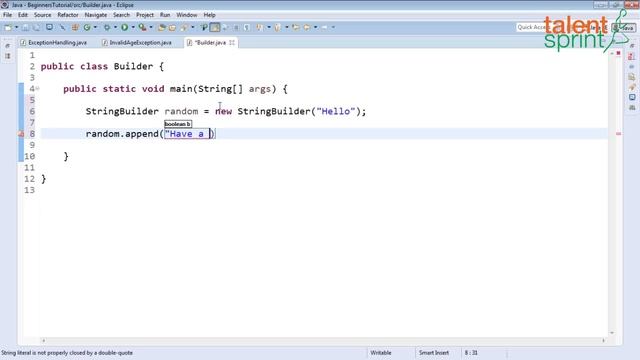Close the Builder.java tab
The width and height of the screenshot is (640, 360).
click(x=232, y=42)
